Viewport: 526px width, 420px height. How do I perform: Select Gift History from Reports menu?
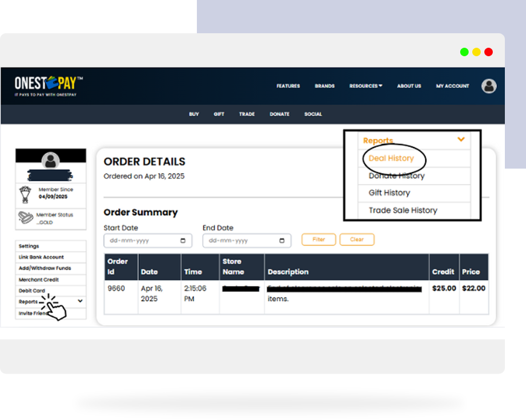point(390,193)
